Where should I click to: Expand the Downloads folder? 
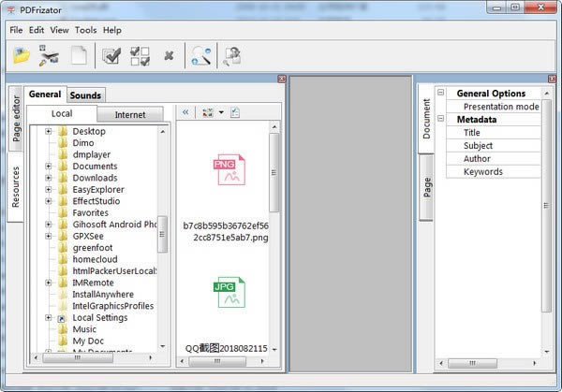pos(49,178)
